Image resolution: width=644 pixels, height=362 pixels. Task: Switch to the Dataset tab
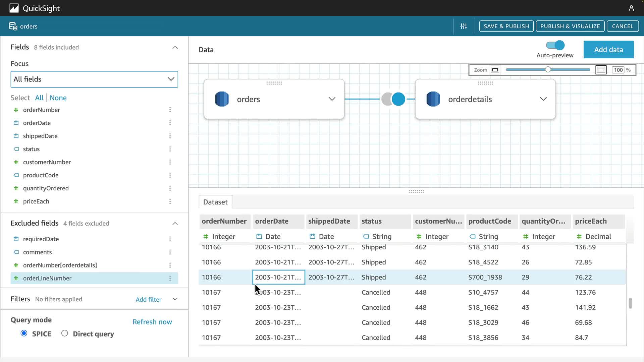[215, 202]
